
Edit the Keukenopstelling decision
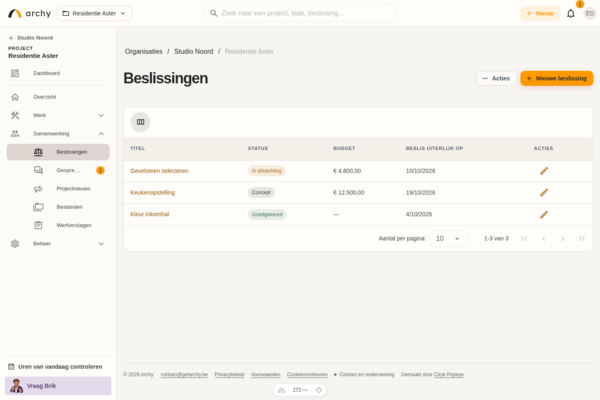[x=544, y=193]
